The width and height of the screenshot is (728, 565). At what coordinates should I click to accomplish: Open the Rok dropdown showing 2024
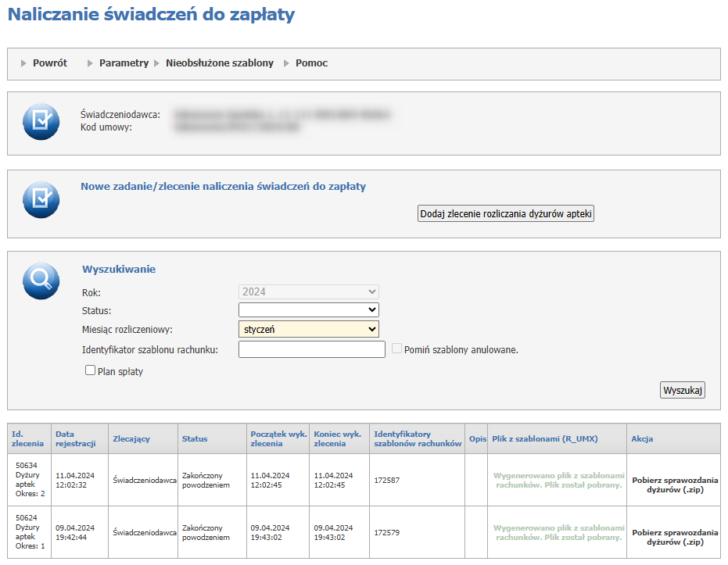[308, 291]
